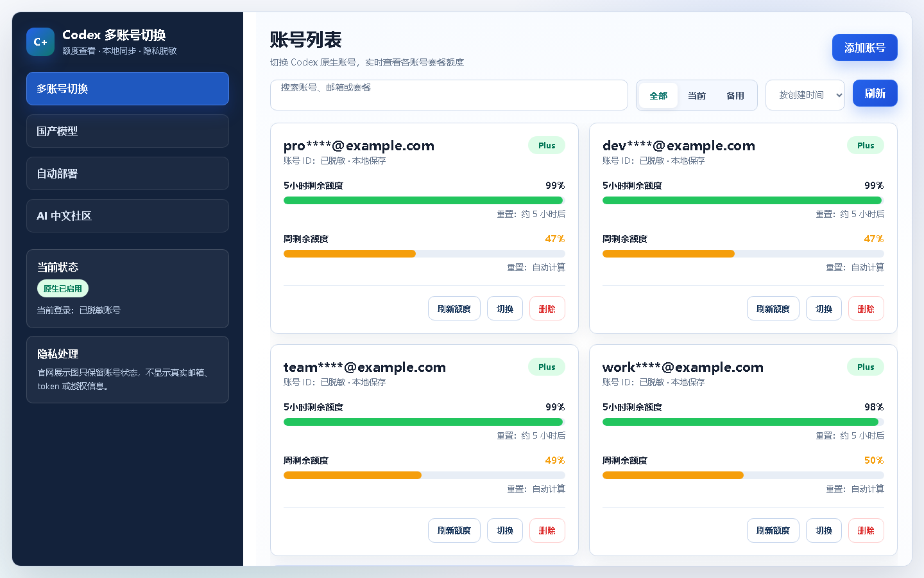Screen dimensions: 924x578
Task: Select the 全部 filter tab
Action: [658, 96]
